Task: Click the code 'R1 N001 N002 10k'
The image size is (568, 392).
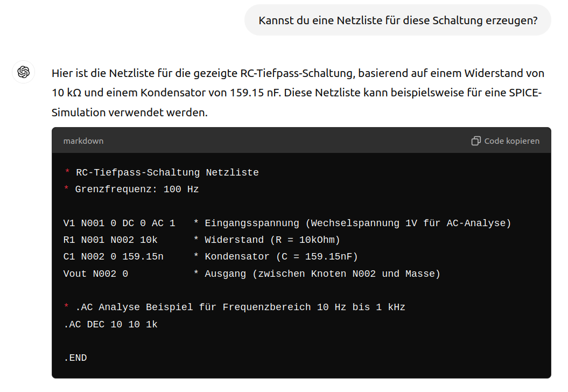Action: [x=110, y=240]
